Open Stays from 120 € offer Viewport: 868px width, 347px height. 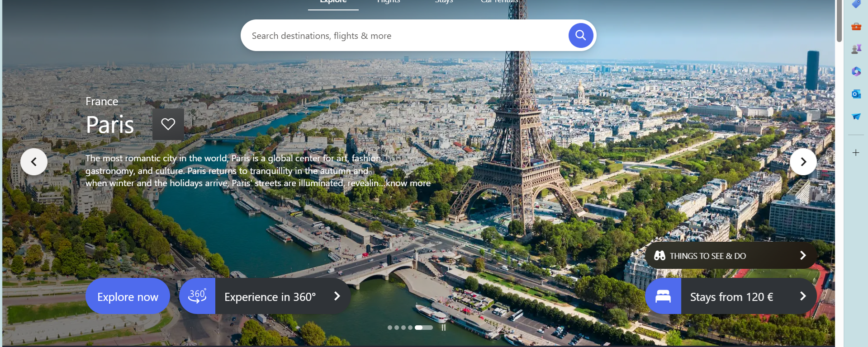pos(731,296)
